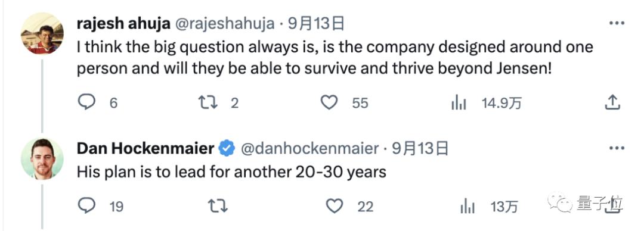This screenshot has width=644, height=231.
Task: Open more options on Dan Hockenmaier's tweet
Action: pos(617,148)
